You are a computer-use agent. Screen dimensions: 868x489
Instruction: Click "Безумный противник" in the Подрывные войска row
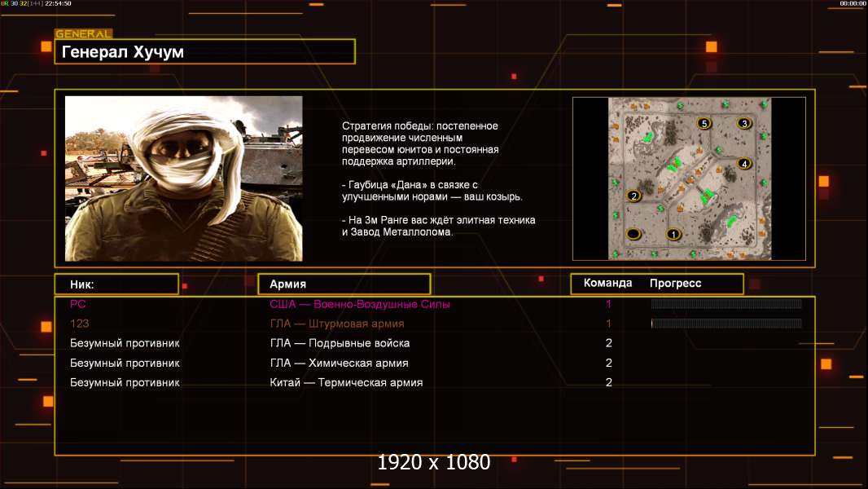click(125, 343)
